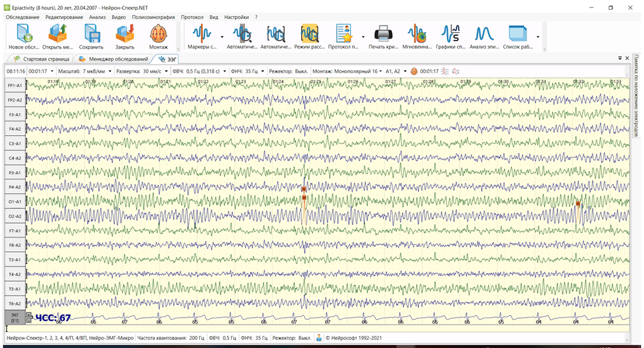The width and height of the screenshot is (644, 348).
Task: Open the Настройки menu
Action: 236,17
